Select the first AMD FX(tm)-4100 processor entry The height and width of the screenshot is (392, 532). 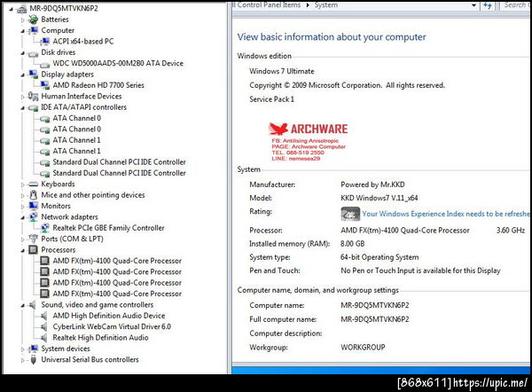(x=117, y=261)
